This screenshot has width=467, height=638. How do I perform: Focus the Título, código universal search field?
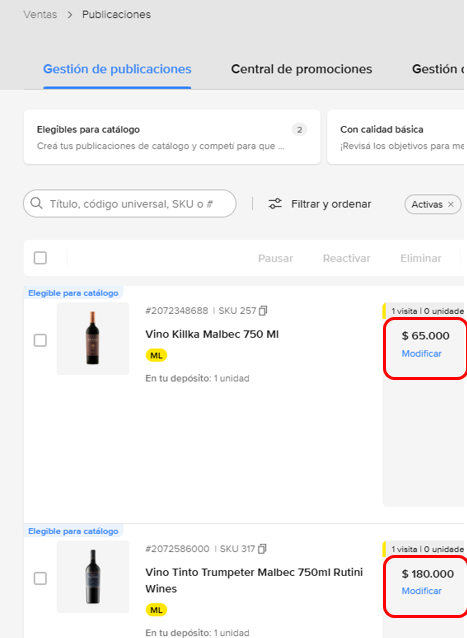tap(130, 203)
